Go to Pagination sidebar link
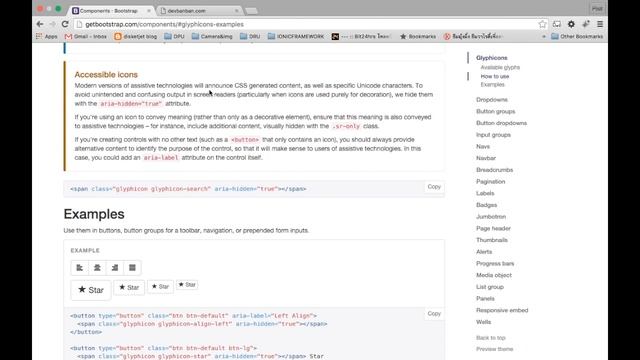 point(491,182)
